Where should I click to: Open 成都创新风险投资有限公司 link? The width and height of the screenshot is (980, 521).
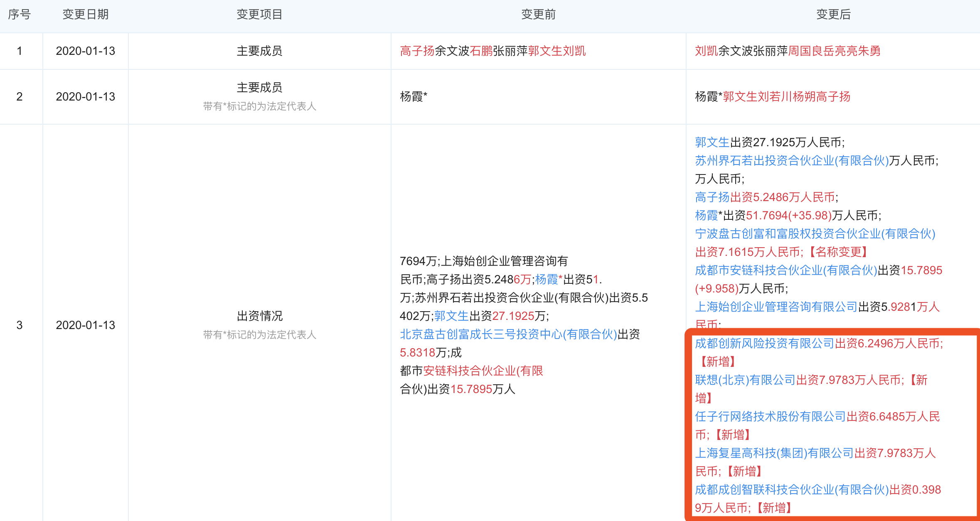pyautogui.click(x=765, y=344)
